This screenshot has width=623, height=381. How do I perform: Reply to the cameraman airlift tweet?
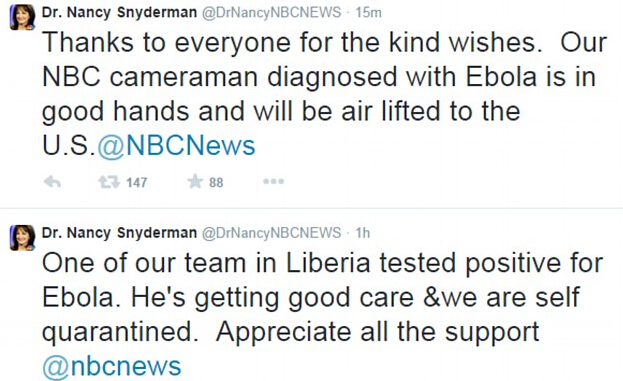[52, 182]
